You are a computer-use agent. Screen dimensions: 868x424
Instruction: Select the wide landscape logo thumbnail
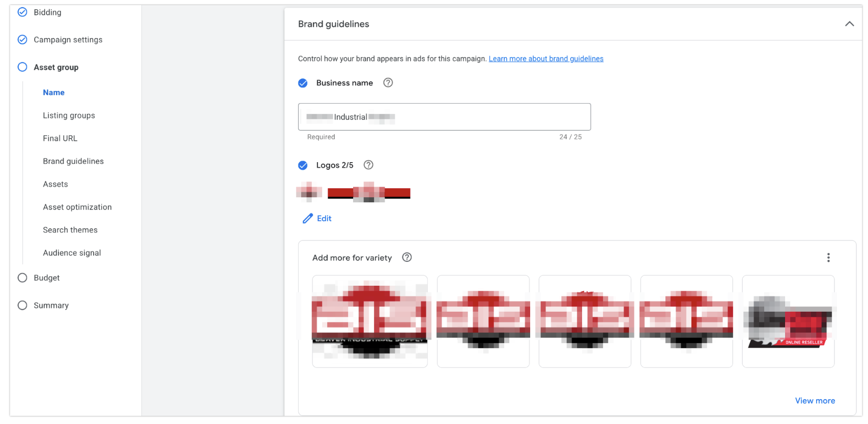click(x=369, y=192)
